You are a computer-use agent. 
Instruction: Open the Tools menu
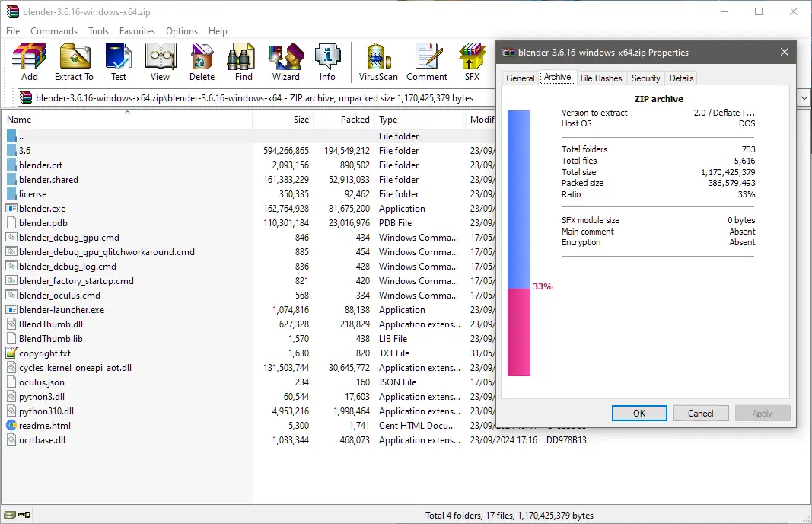(x=98, y=31)
